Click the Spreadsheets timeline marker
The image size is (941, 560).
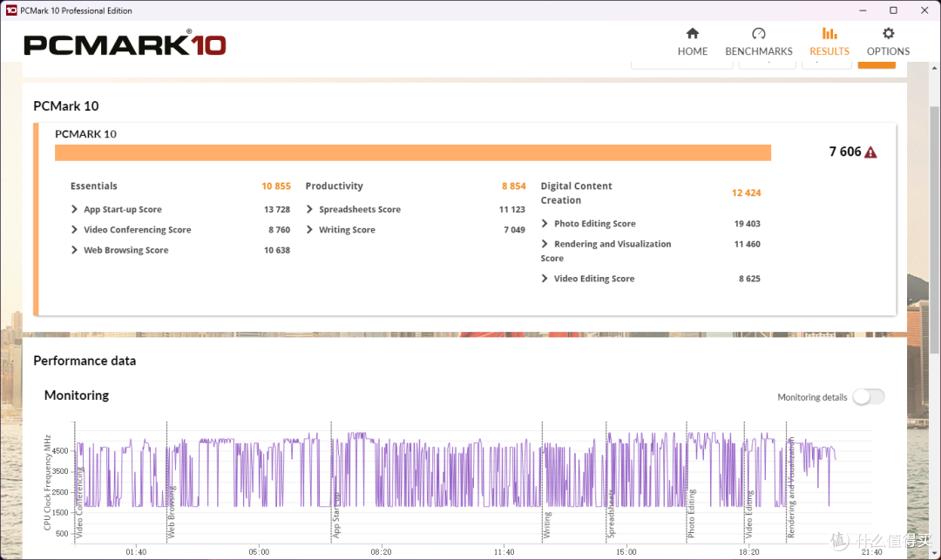tap(610, 515)
